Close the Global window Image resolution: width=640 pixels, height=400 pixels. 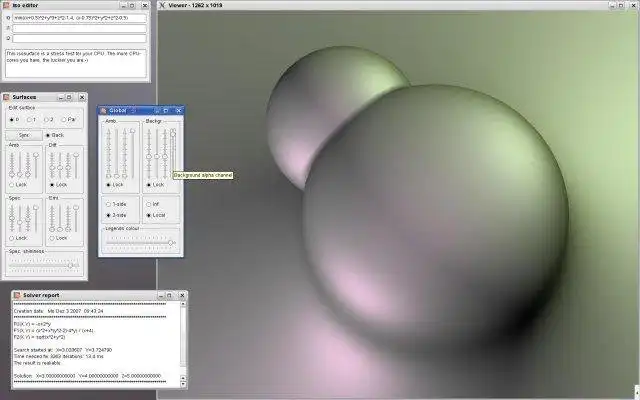(x=179, y=111)
